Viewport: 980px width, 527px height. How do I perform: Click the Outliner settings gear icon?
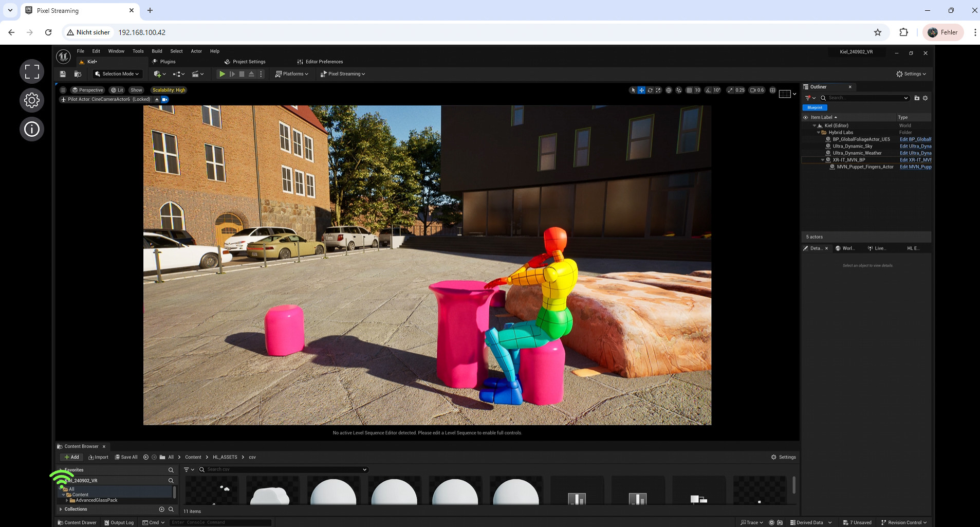926,98
